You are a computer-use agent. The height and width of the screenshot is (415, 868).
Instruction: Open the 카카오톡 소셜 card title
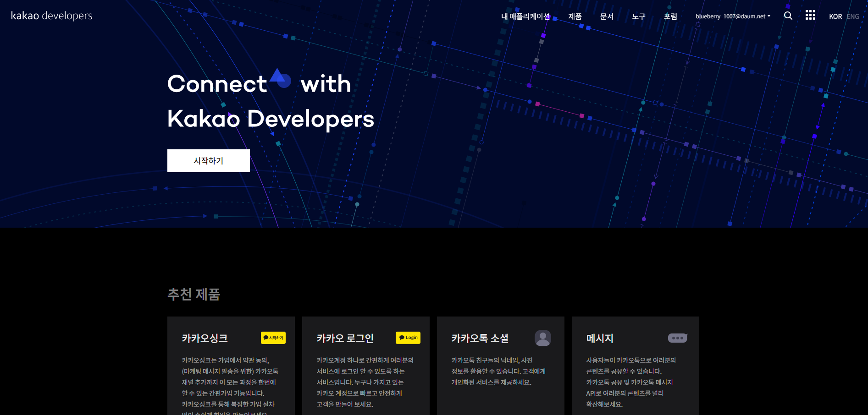point(480,338)
